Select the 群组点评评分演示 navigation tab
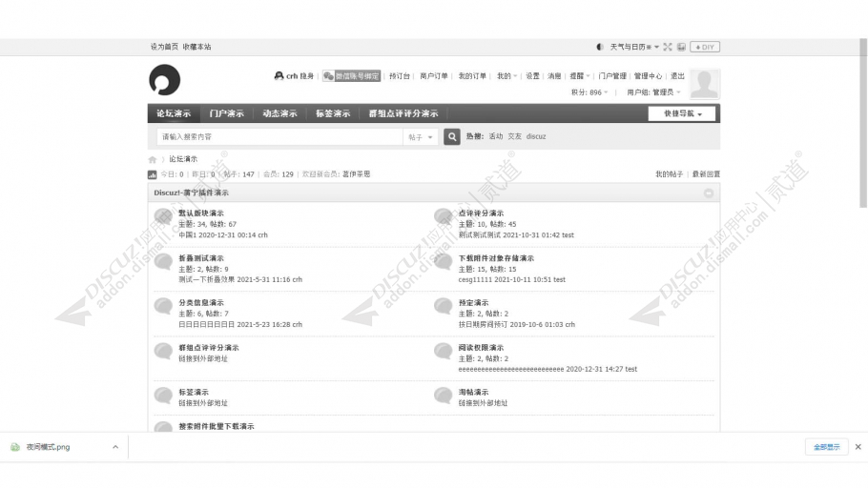Viewport: 868px width, 488px height. pyautogui.click(x=403, y=113)
